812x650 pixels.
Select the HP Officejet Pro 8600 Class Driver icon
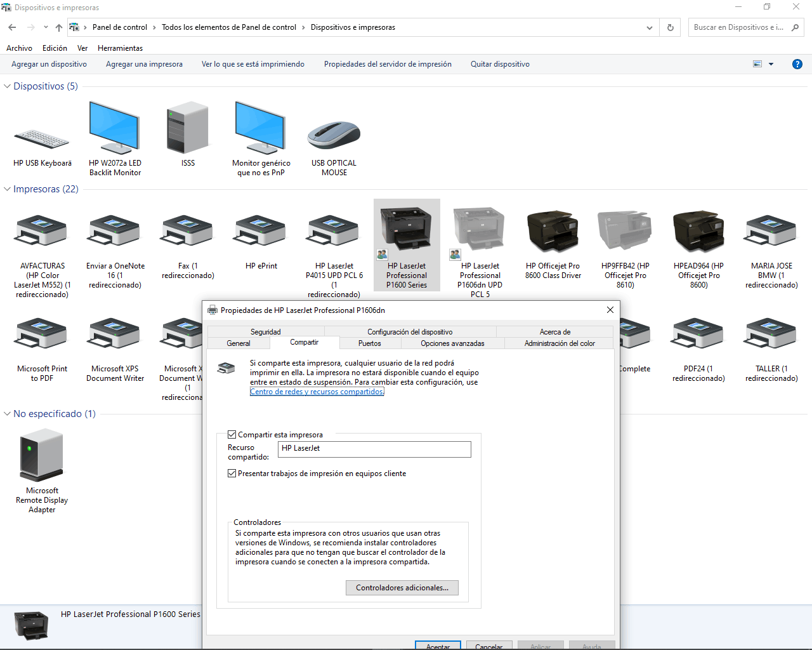click(553, 231)
